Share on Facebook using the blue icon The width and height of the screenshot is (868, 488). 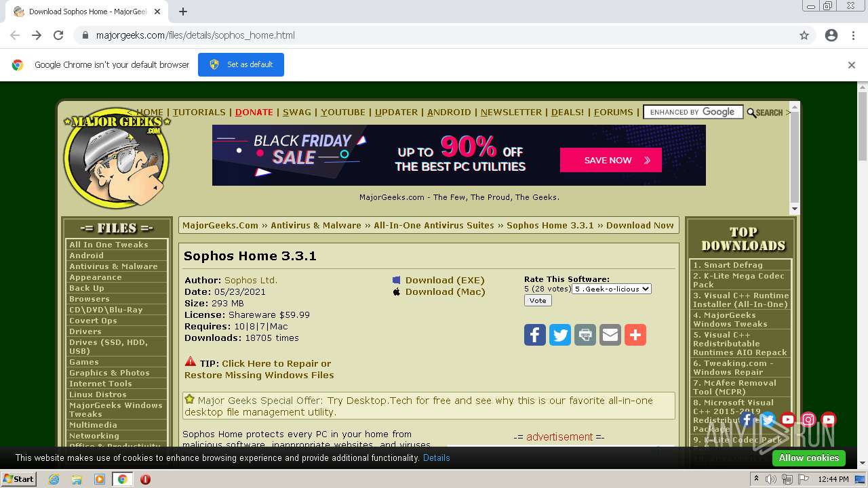pyautogui.click(x=535, y=335)
